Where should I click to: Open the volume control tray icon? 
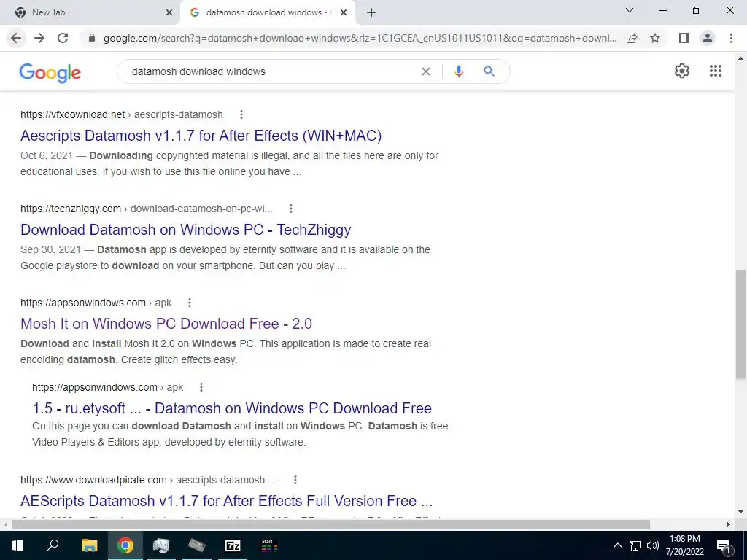pyautogui.click(x=653, y=545)
